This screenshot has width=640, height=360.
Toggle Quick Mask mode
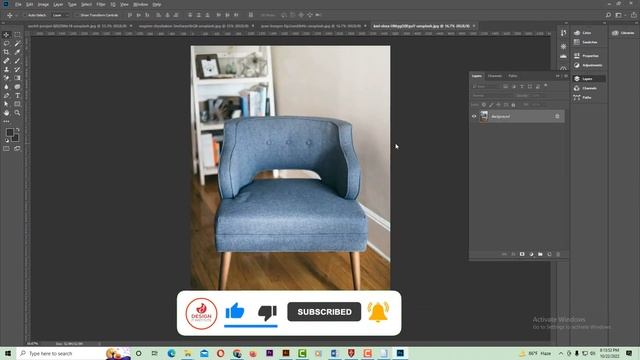(x=6, y=149)
